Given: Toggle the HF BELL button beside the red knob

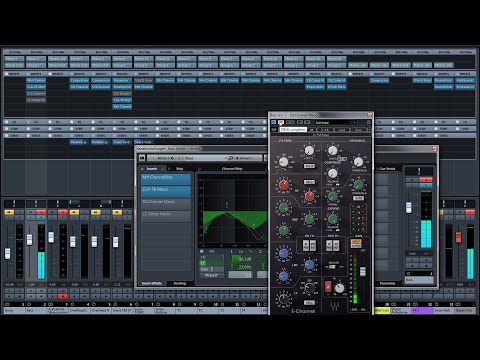Looking at the screenshot, I should click(x=309, y=182).
